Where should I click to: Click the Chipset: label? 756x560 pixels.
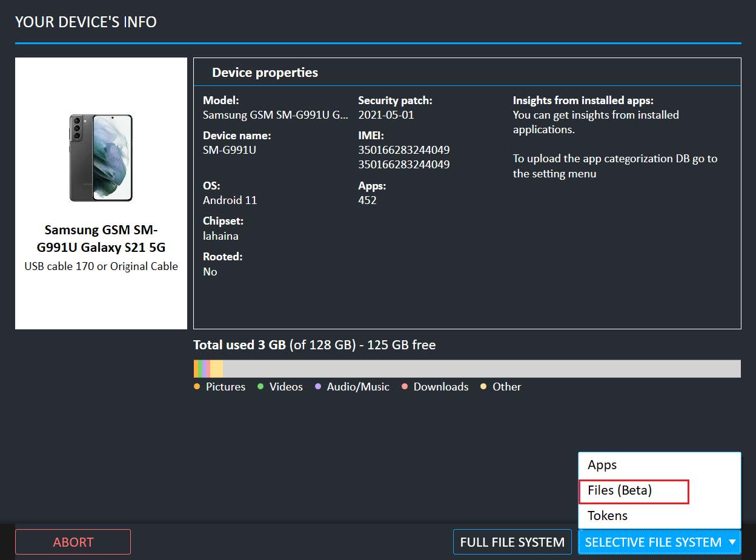click(223, 222)
